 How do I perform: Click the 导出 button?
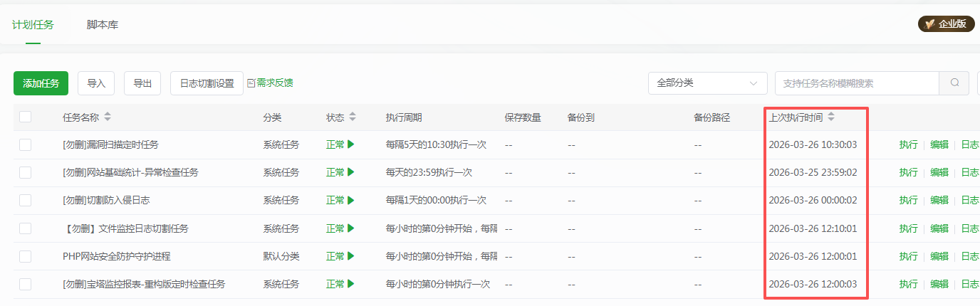pyautogui.click(x=142, y=83)
